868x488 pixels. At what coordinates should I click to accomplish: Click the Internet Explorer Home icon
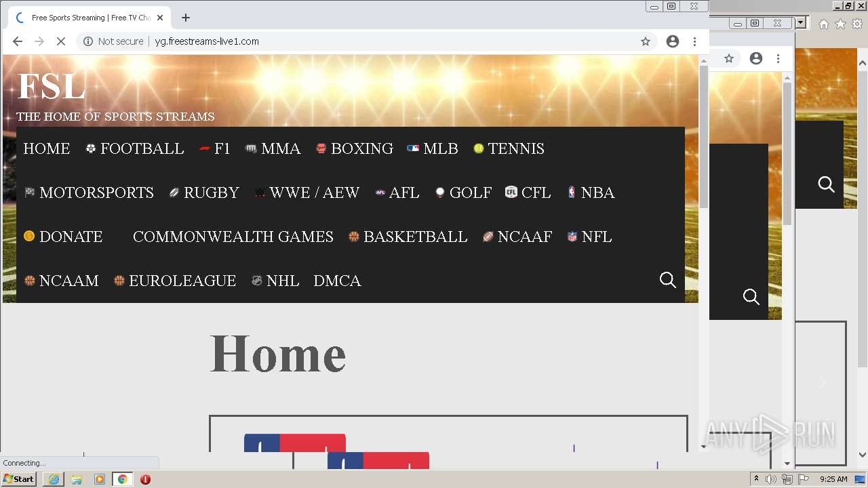pos(823,24)
